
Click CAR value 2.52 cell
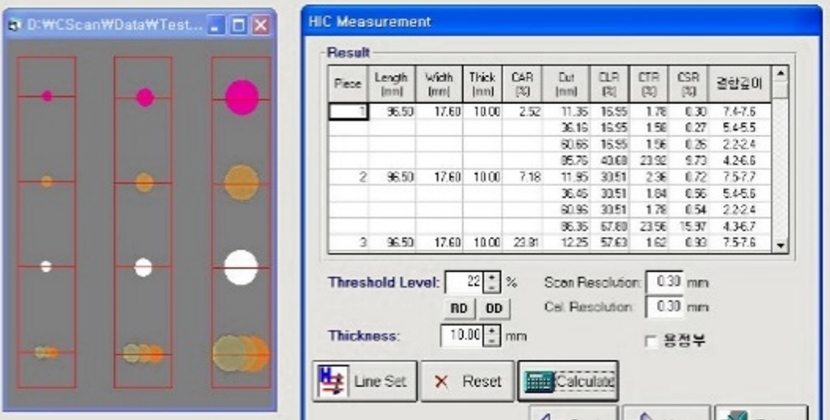tap(522, 112)
